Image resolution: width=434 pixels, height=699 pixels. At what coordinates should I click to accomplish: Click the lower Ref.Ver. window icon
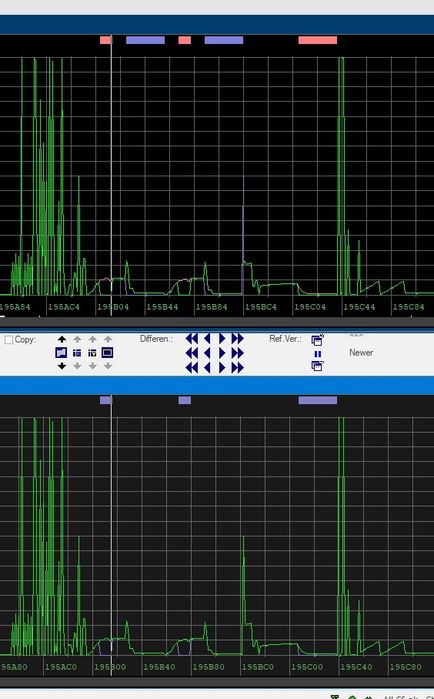[x=317, y=366]
